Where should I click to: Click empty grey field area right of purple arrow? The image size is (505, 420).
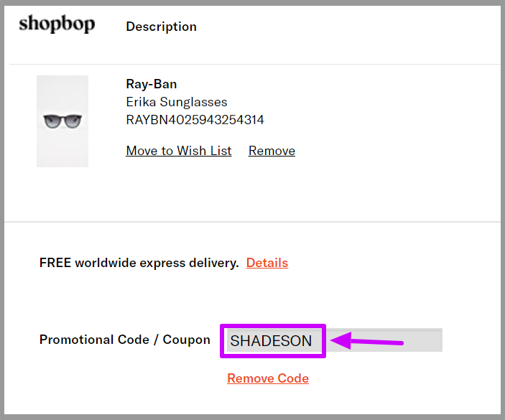pyautogui.click(x=423, y=340)
